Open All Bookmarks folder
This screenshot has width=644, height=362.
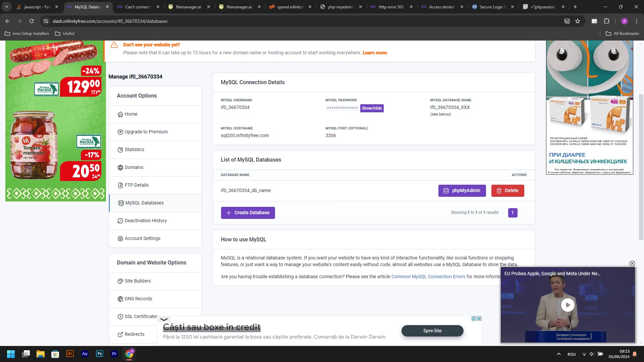tap(623, 34)
